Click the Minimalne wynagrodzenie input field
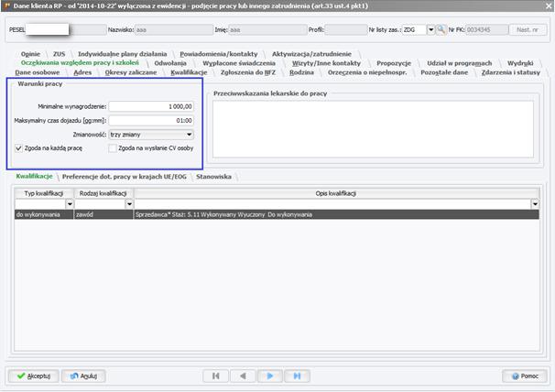The height and width of the screenshot is (392, 555). (x=151, y=106)
